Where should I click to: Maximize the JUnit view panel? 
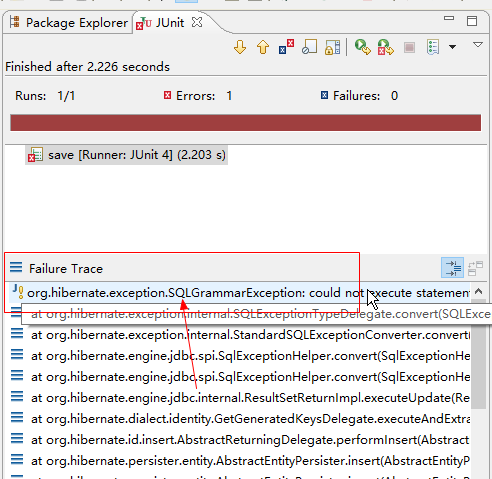[472, 21]
